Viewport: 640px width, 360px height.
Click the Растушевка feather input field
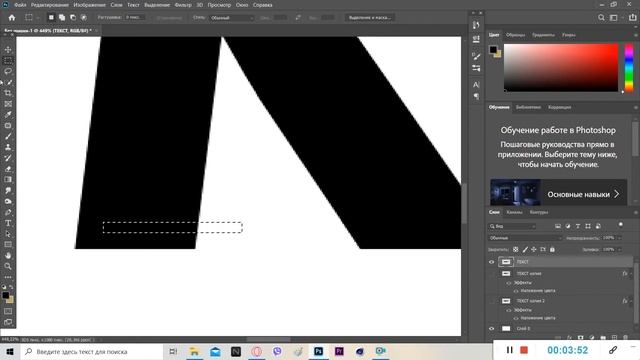(x=135, y=18)
